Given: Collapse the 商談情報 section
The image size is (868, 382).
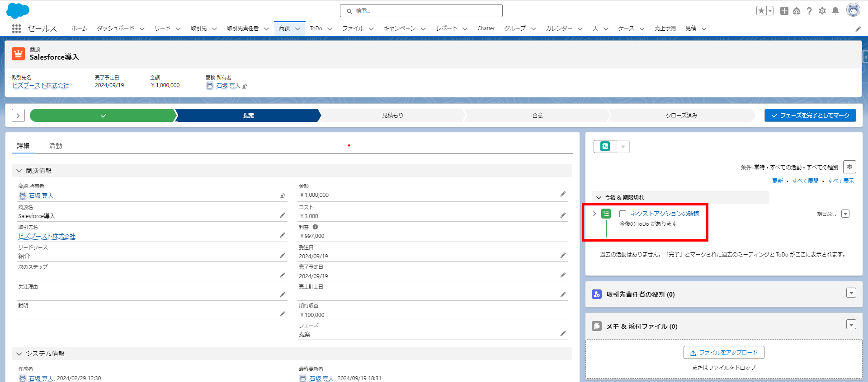Looking at the screenshot, I should (19, 171).
